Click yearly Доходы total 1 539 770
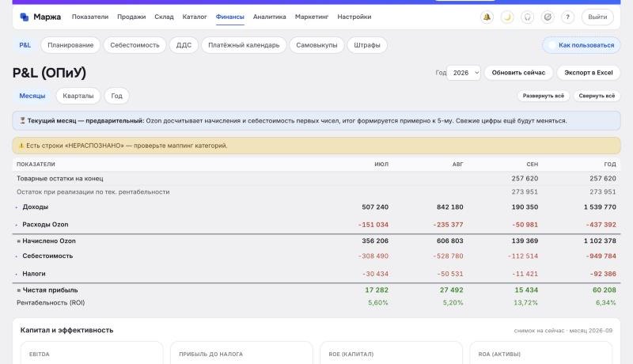This screenshot has height=364, width=633. [600, 207]
